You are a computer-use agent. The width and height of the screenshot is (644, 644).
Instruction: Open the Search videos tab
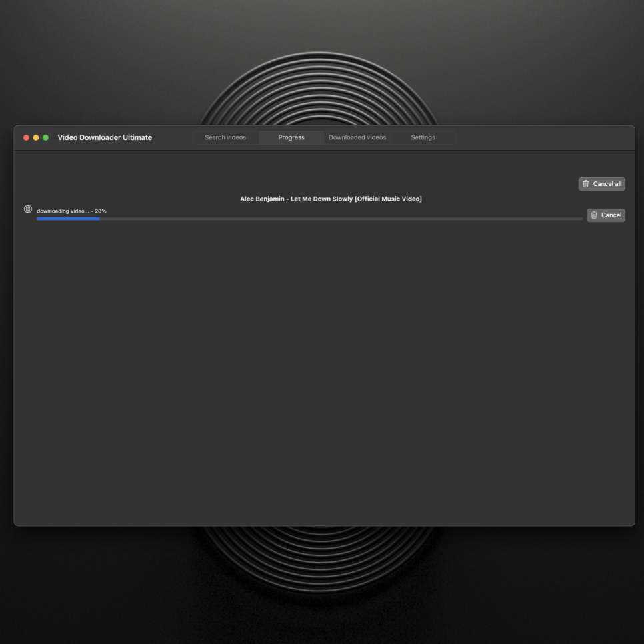click(225, 137)
